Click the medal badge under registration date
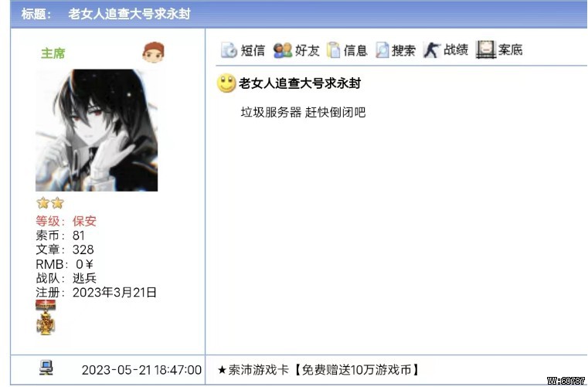Image resolution: width=588 pixels, height=387 pixels. 46,317
